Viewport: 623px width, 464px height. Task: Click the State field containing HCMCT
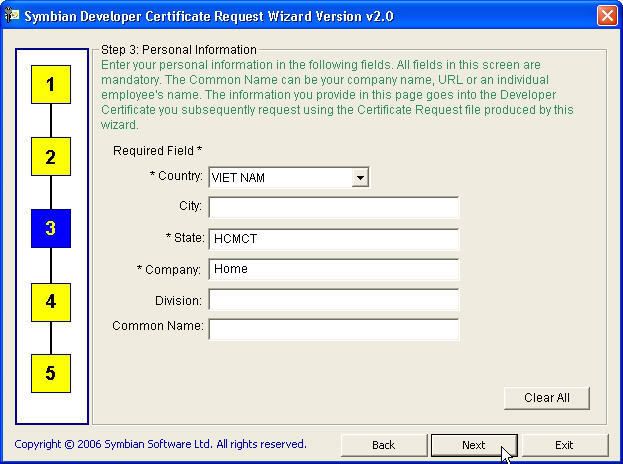click(x=333, y=239)
